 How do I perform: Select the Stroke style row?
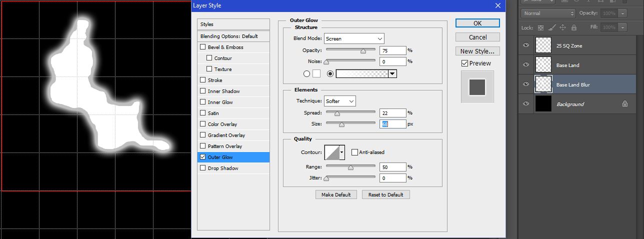click(x=233, y=80)
